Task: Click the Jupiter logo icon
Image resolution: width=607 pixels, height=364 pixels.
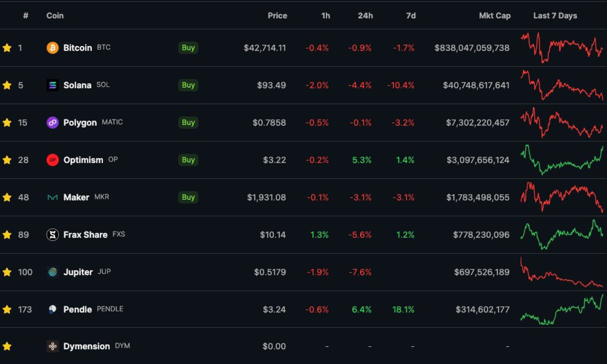Action: [x=52, y=272]
